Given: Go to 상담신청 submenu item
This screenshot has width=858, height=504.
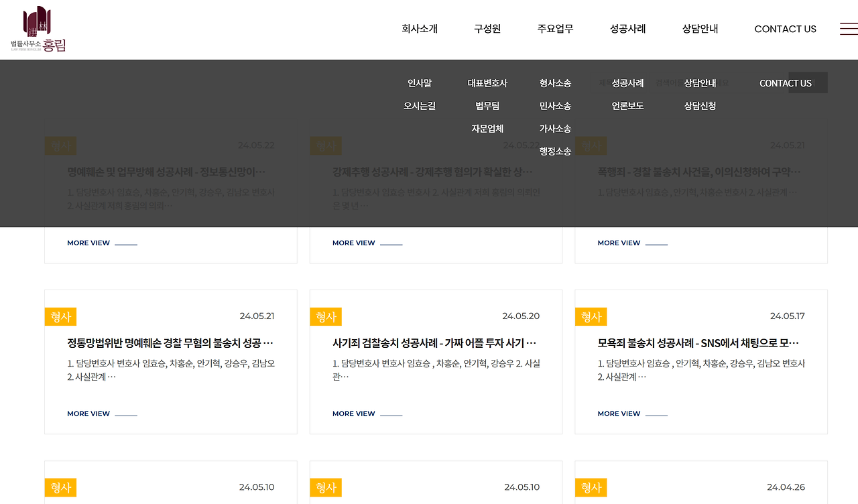Looking at the screenshot, I should (x=700, y=106).
